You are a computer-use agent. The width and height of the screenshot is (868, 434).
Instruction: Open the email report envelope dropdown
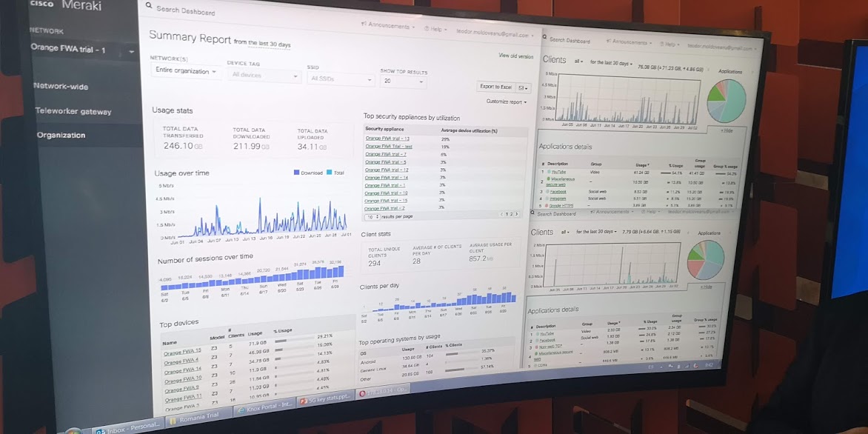[523, 87]
